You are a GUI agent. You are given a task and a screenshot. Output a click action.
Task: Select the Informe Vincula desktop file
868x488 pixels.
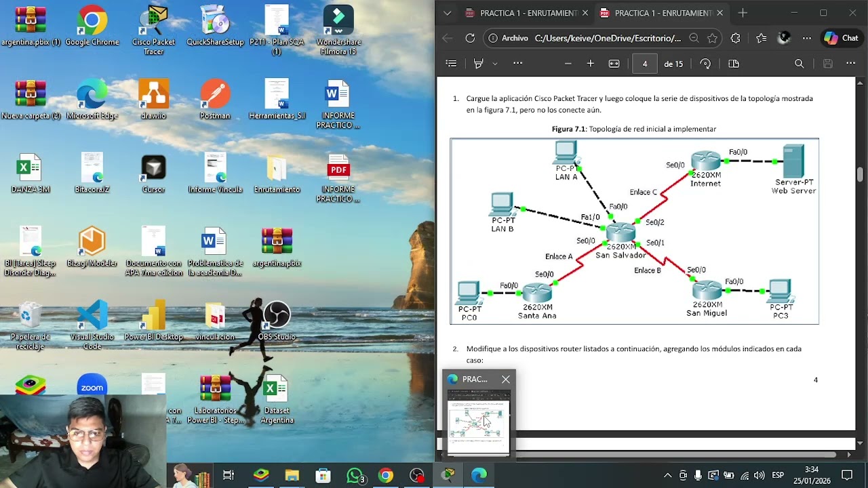tap(215, 174)
